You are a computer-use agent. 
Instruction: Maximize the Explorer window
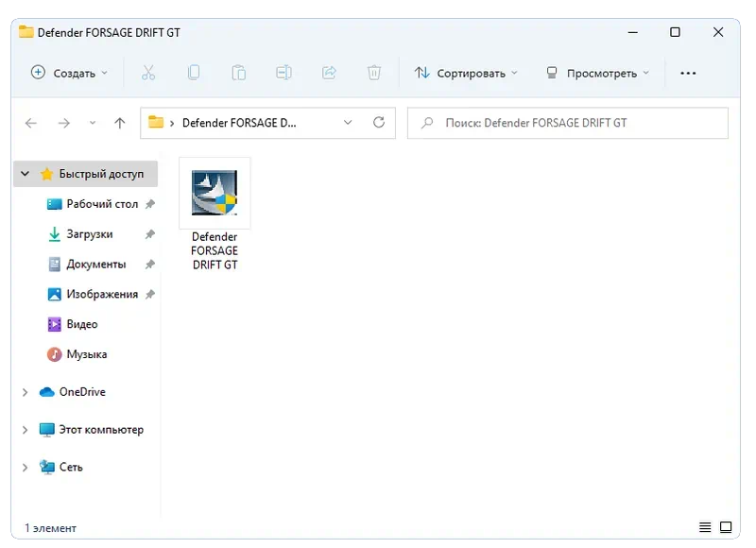tap(675, 32)
